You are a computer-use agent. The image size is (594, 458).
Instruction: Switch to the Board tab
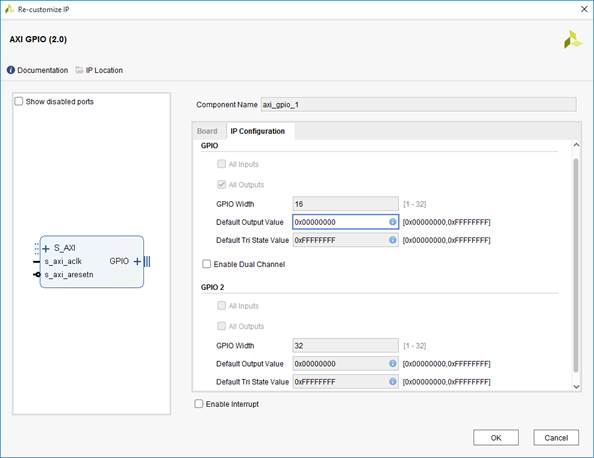pyautogui.click(x=207, y=131)
